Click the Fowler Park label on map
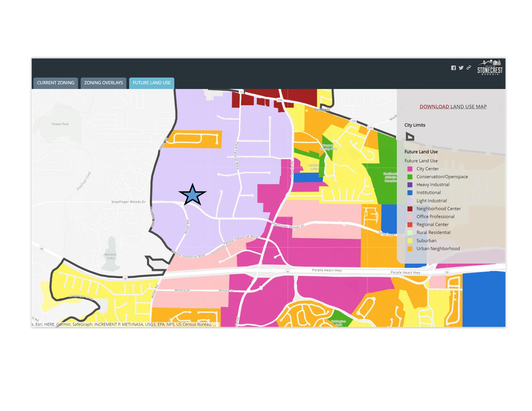The height and width of the screenshot is (411, 532). point(60,124)
